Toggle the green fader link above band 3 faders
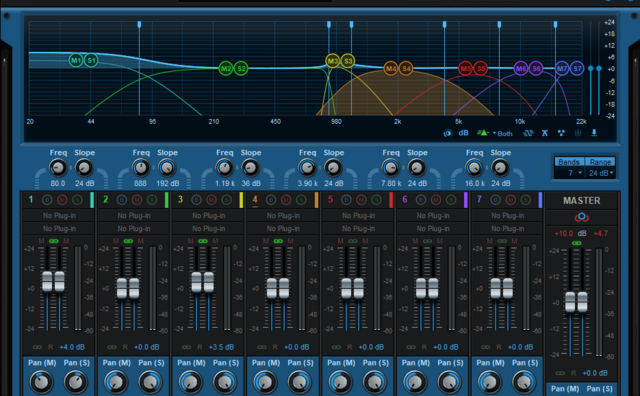The height and width of the screenshot is (396, 640). 203,241
